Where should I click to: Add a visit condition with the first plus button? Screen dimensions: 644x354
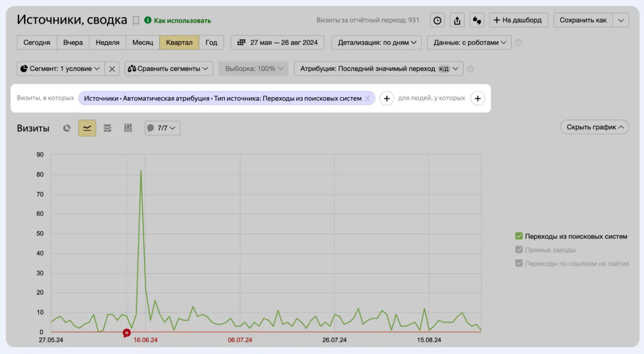pyautogui.click(x=387, y=98)
